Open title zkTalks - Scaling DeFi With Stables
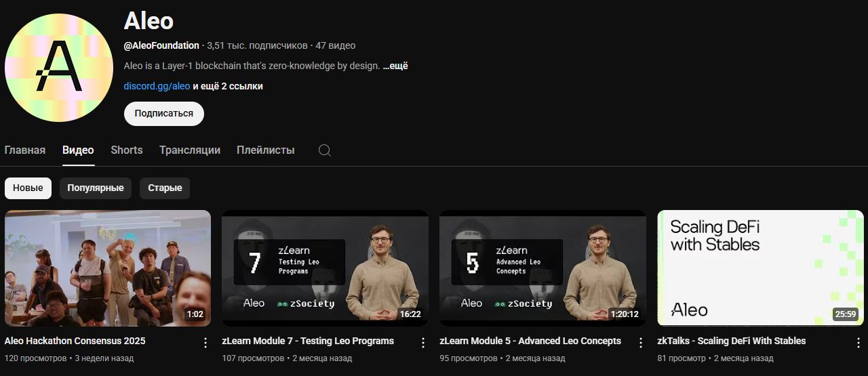868x376 pixels. click(x=732, y=341)
